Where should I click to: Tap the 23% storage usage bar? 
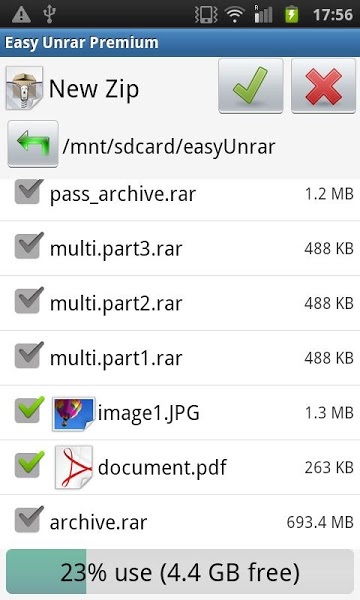(x=180, y=572)
